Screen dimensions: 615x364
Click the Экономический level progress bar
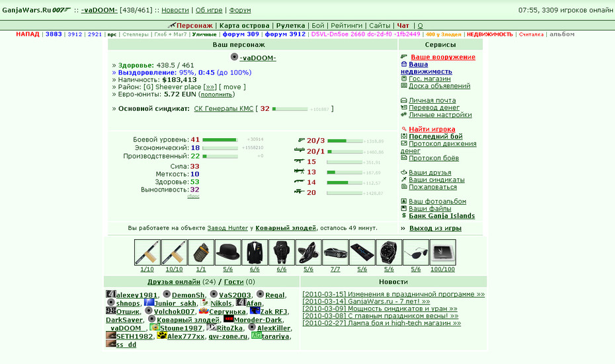click(220, 148)
